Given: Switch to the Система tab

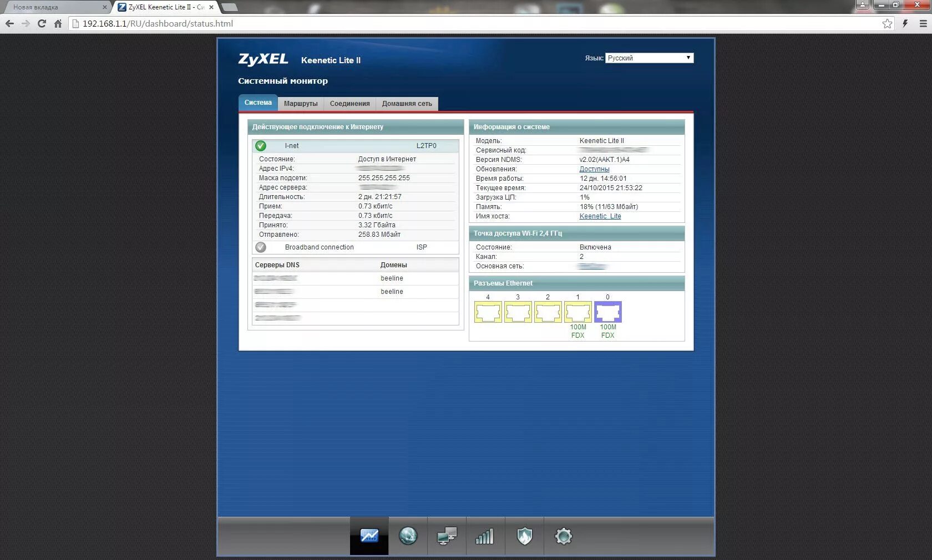Looking at the screenshot, I should coord(258,103).
